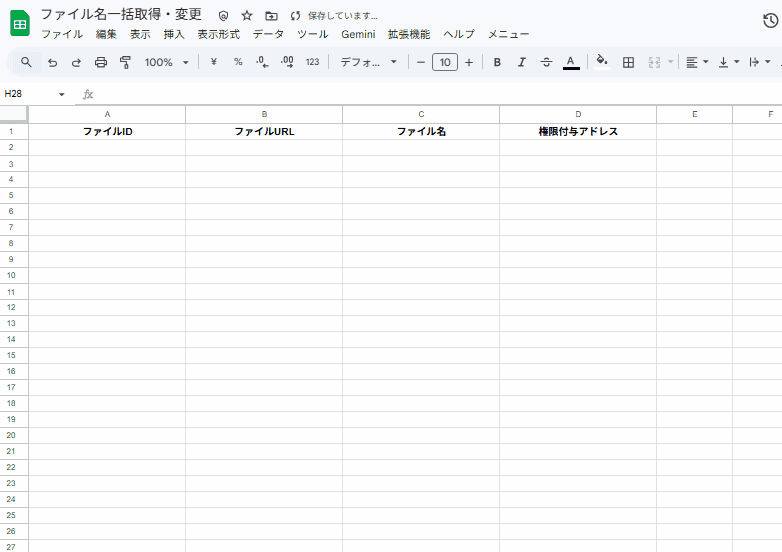Select column C header
The image size is (782, 552).
[x=421, y=114]
